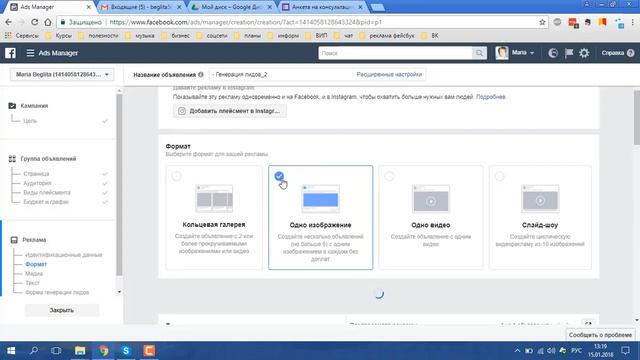Bookmark this page with the star icon

pyautogui.click(x=542, y=22)
